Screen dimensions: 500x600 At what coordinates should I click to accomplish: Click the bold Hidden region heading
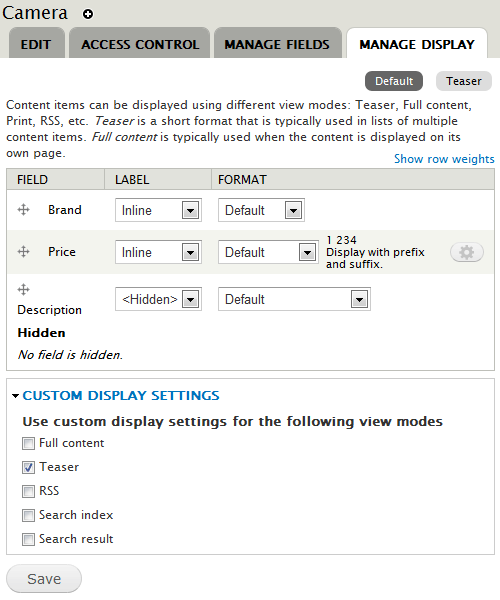tap(41, 333)
